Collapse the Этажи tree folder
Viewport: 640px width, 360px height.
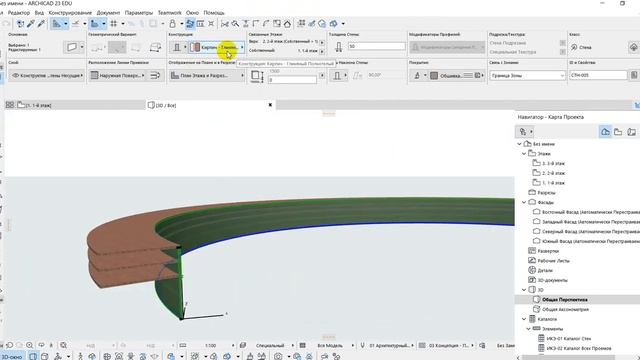(x=524, y=154)
